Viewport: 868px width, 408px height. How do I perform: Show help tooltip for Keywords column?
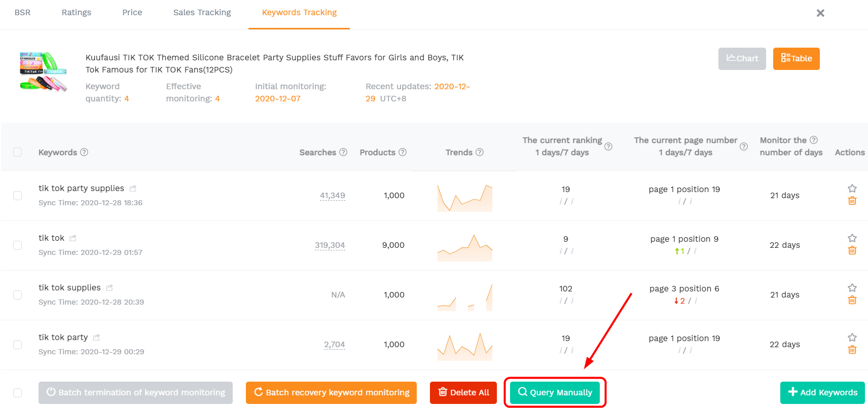(84, 152)
